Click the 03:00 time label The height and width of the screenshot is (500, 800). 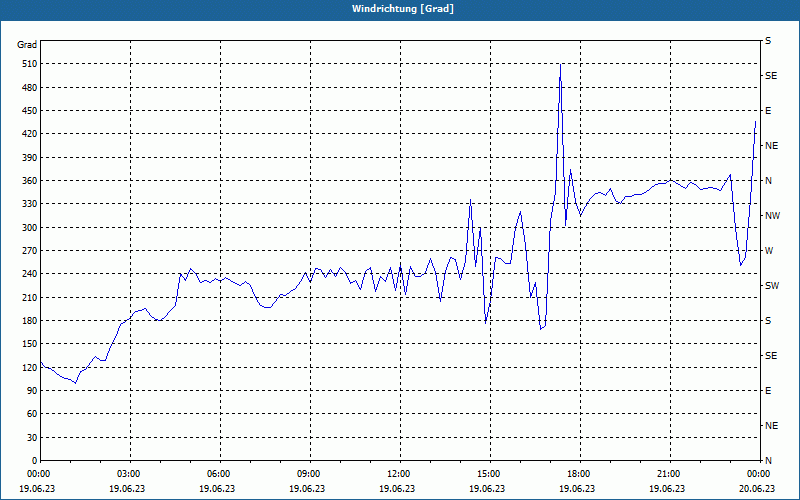(130, 473)
